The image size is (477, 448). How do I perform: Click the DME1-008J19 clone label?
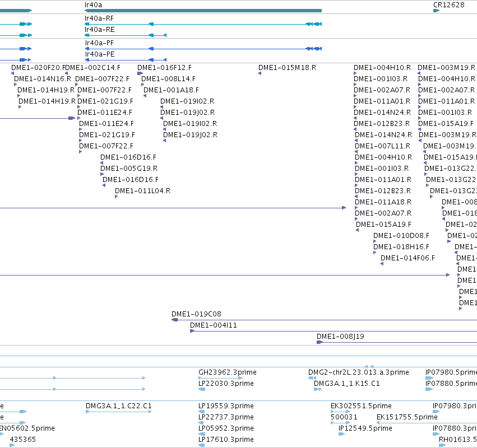point(340,337)
